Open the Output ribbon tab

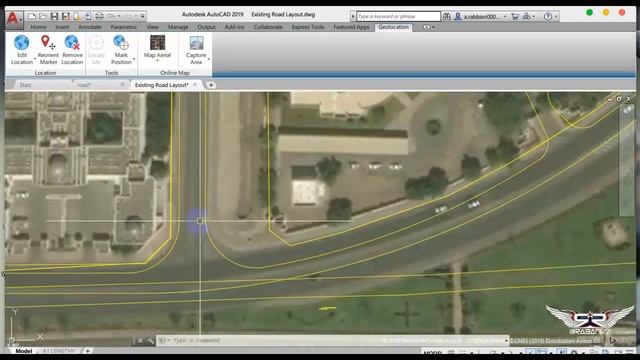point(206,27)
